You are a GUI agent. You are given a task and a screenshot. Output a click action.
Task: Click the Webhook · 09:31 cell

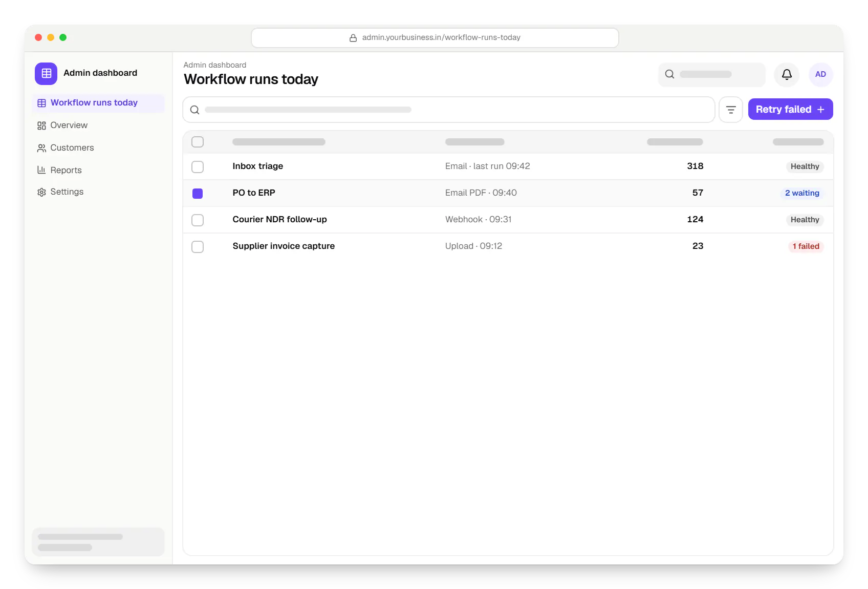[x=479, y=219]
